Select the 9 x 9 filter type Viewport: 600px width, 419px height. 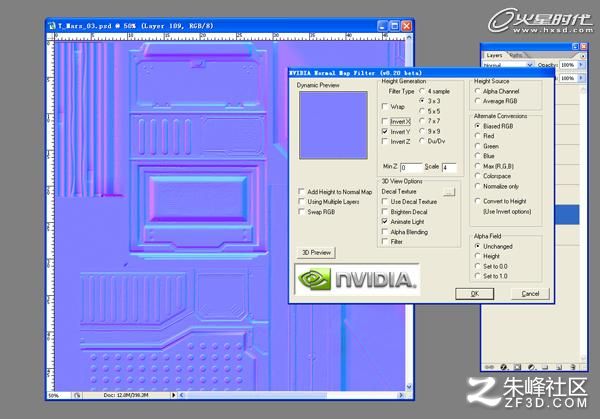[x=422, y=131]
